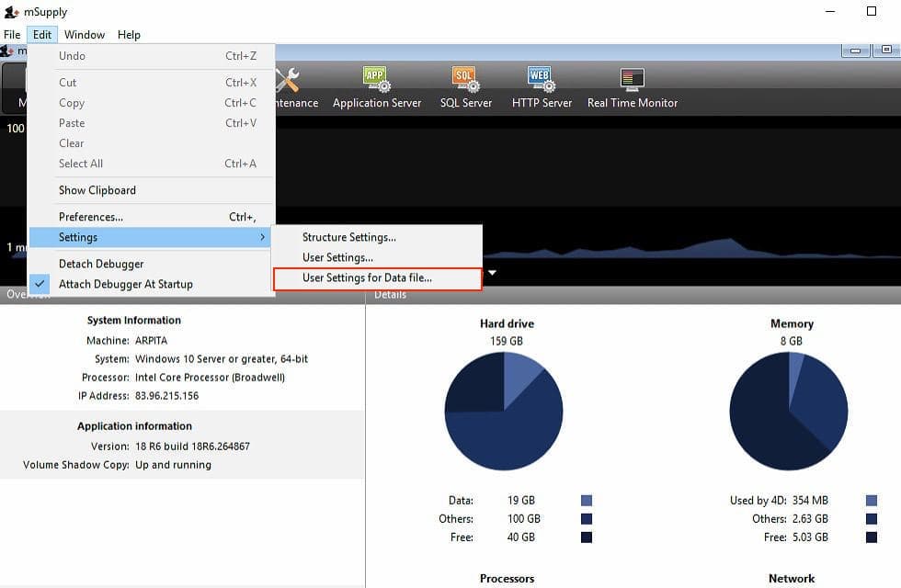Click the Maintenance wrench icon

pyautogui.click(x=288, y=81)
